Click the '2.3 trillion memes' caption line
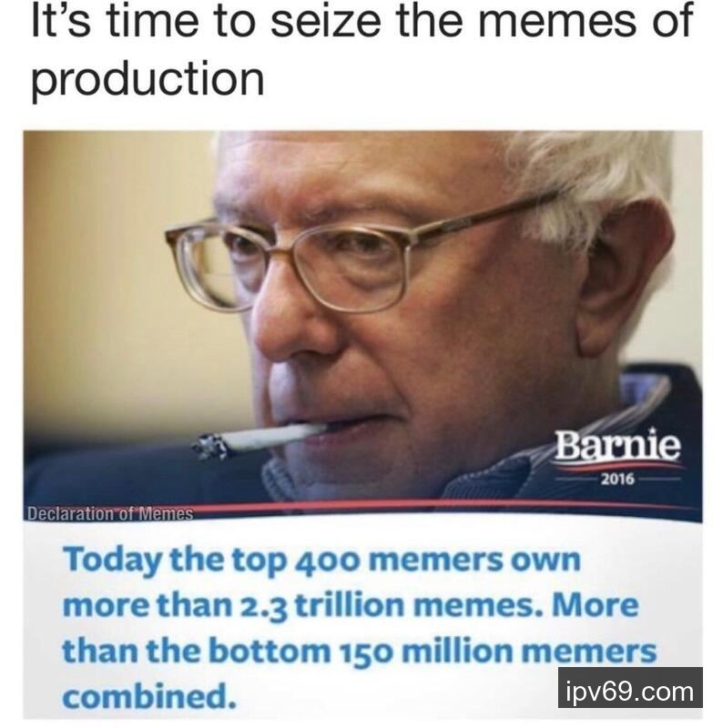Viewport: 723px width, 728px height. pos(351,606)
